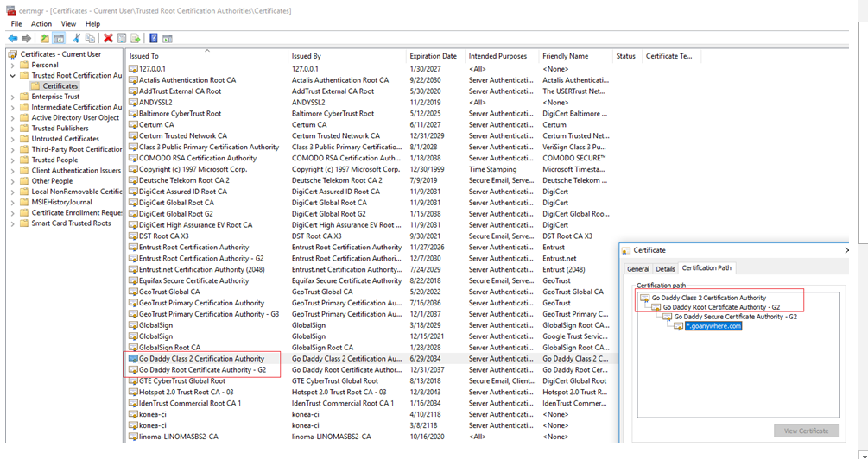The height and width of the screenshot is (459, 868).
Task: Sort by the Issued By column header
Action: pyautogui.click(x=347, y=56)
